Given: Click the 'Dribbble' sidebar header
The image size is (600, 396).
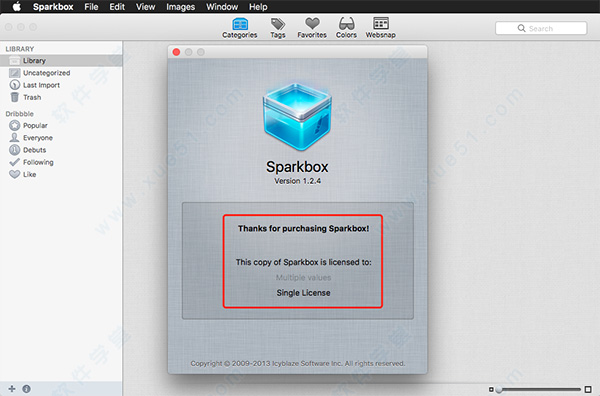Looking at the screenshot, I should pyautogui.click(x=20, y=114).
